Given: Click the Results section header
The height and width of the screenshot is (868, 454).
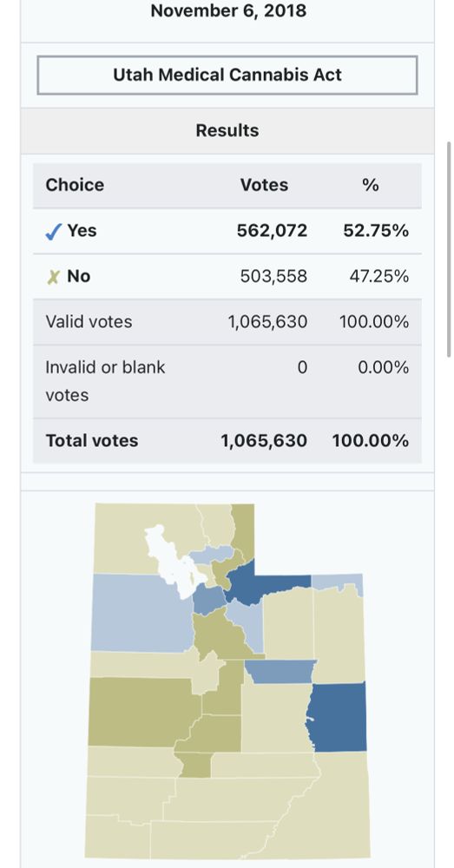Looking at the screenshot, I should pos(227,131).
